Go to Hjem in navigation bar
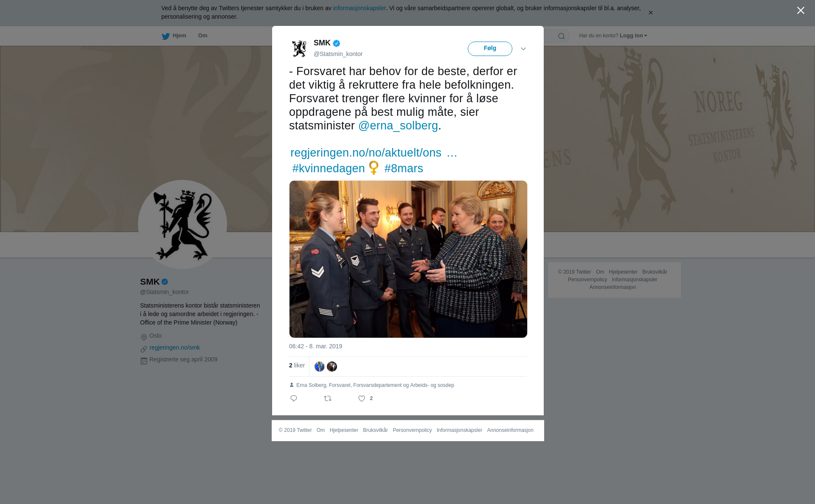Image resolution: width=815 pixels, height=504 pixels. [179, 36]
